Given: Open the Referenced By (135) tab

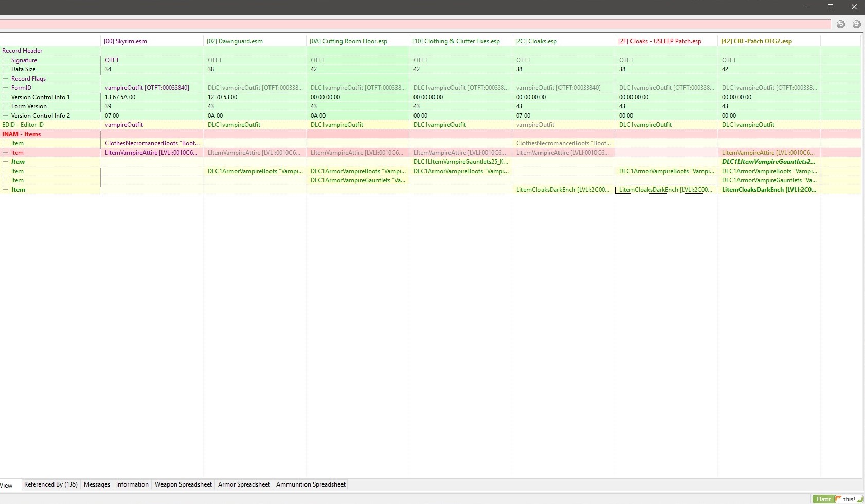Looking at the screenshot, I should click(51, 484).
